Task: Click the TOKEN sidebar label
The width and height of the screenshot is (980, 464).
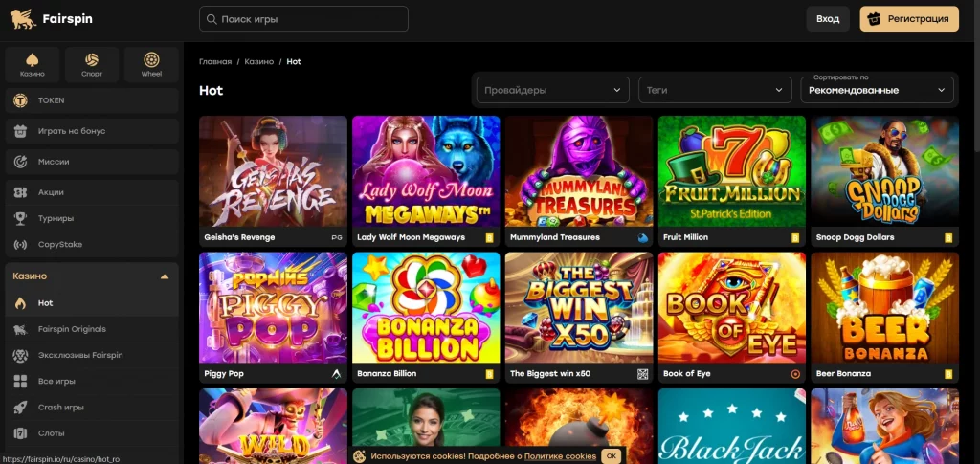Action: [52, 100]
